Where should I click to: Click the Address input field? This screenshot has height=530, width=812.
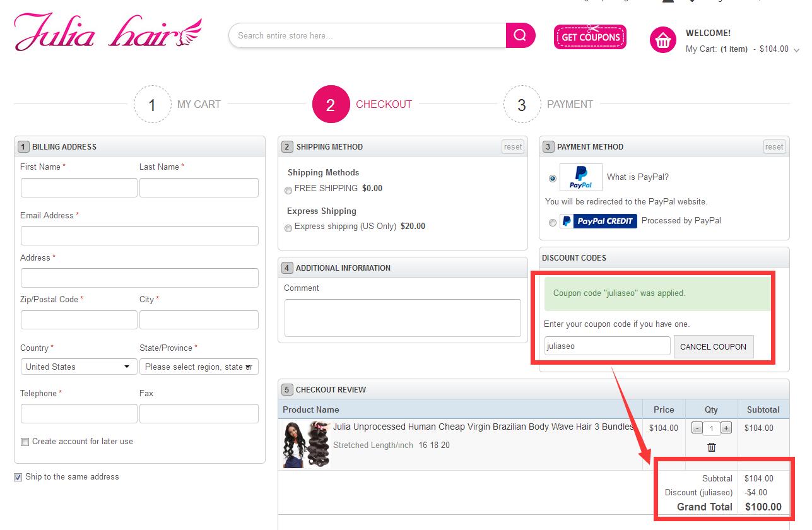pos(139,278)
